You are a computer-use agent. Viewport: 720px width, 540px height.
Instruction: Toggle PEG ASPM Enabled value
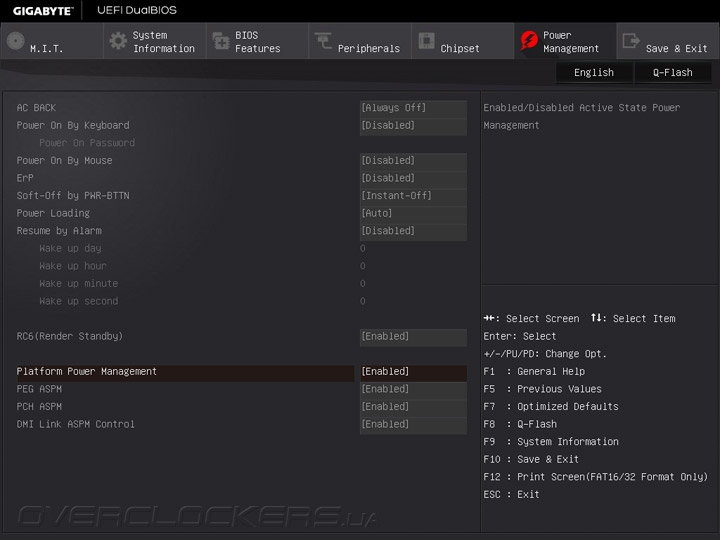[x=413, y=389]
